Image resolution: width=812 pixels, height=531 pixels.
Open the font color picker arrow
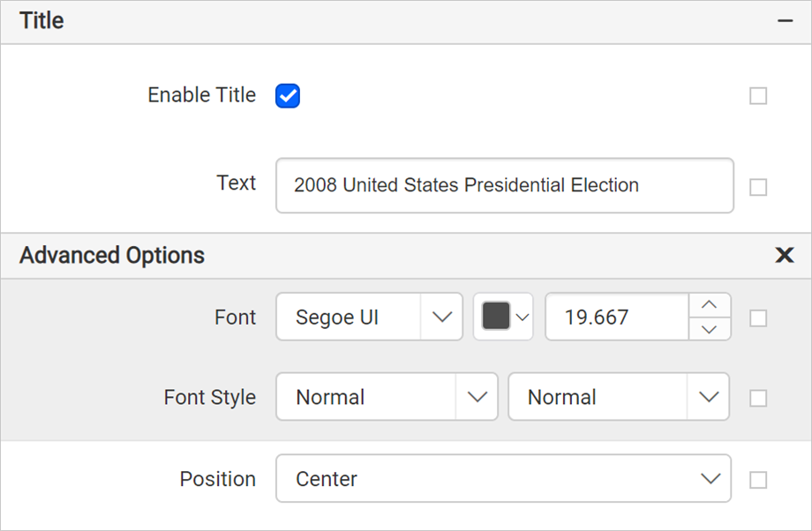coord(523,318)
